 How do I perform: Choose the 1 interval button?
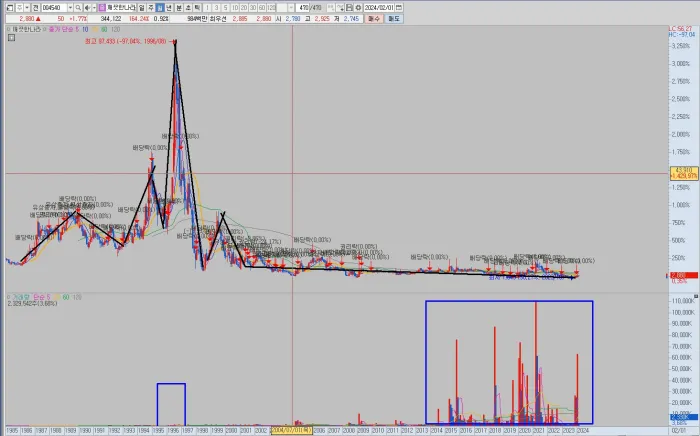click(208, 8)
